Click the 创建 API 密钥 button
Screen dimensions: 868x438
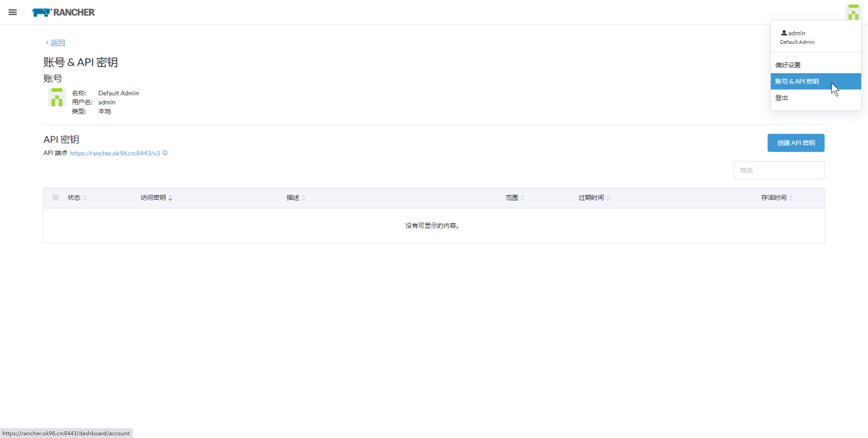click(x=795, y=143)
